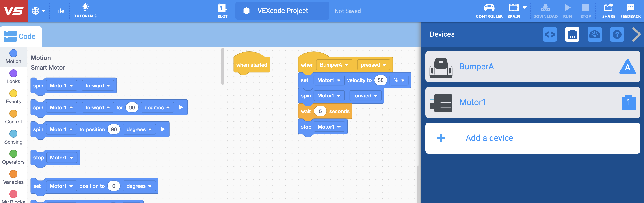The height and width of the screenshot is (203, 644).
Task: Click the Download icon
Action: point(545,11)
